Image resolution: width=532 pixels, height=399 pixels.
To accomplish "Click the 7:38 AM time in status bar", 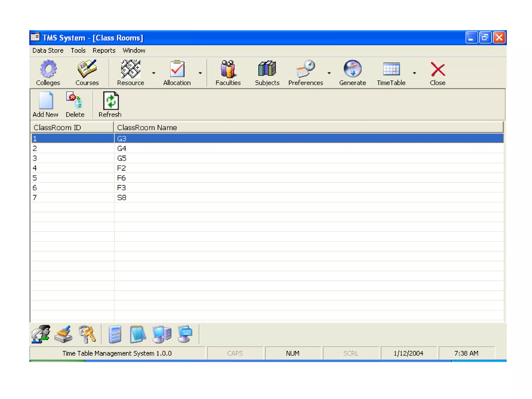I will click(467, 353).
